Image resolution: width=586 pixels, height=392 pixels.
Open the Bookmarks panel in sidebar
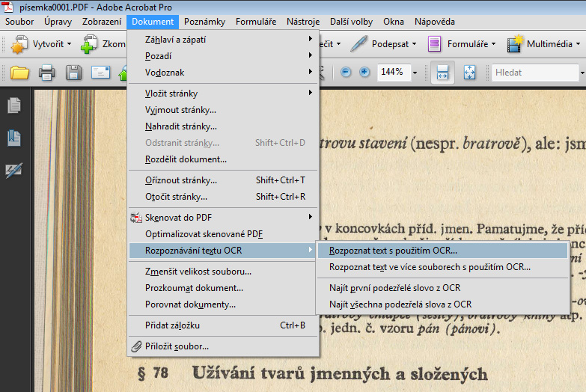[13, 138]
